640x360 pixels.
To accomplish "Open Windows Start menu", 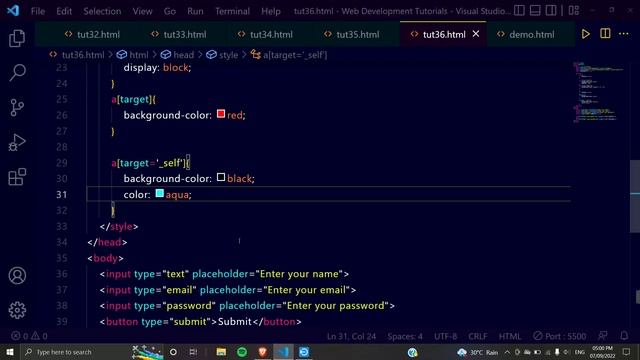I will (10, 352).
